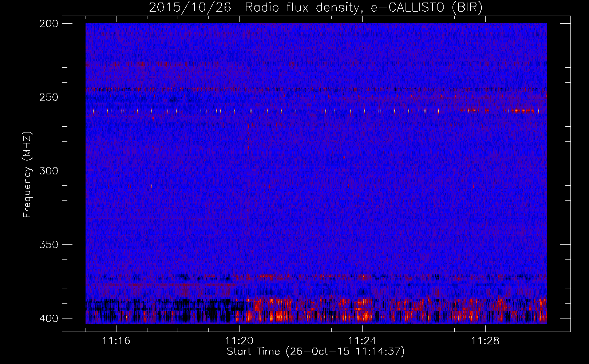This screenshot has height=364, width=589.
Task: Click the 11:20 time tick label
Action: (x=239, y=341)
